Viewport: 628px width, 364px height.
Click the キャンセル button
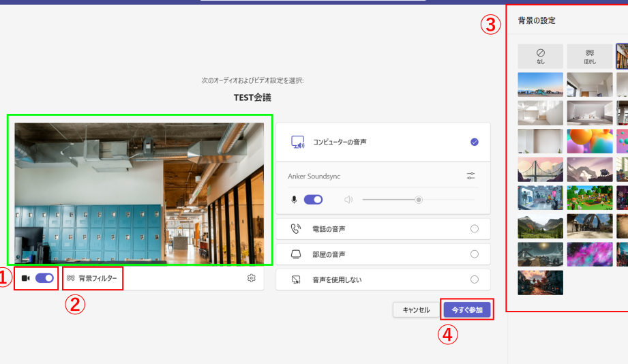click(416, 310)
